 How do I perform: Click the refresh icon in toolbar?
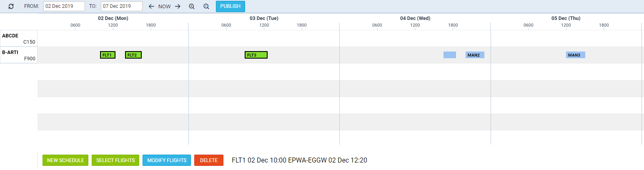(11, 6)
